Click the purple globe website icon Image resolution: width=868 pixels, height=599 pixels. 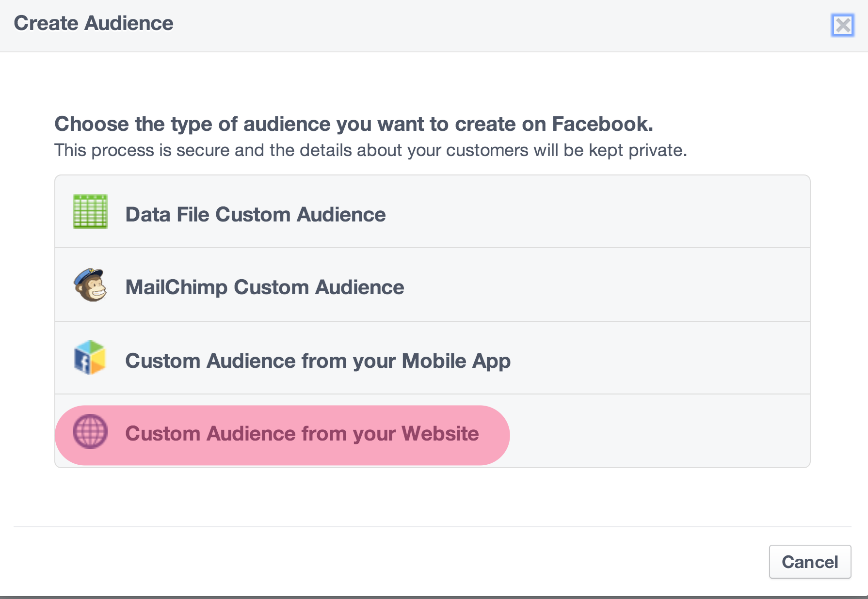tap(90, 432)
